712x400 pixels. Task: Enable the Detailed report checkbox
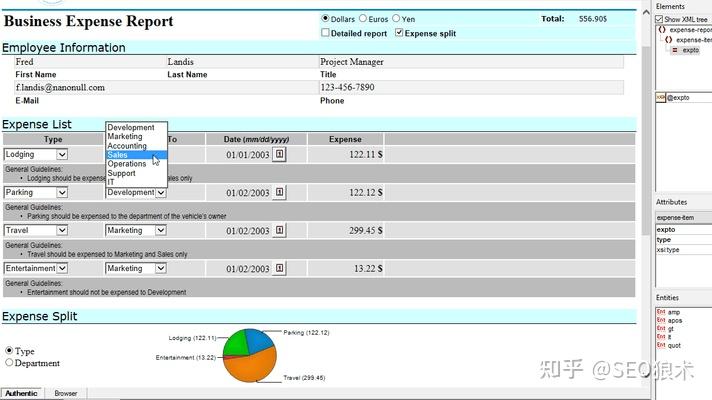coord(325,33)
